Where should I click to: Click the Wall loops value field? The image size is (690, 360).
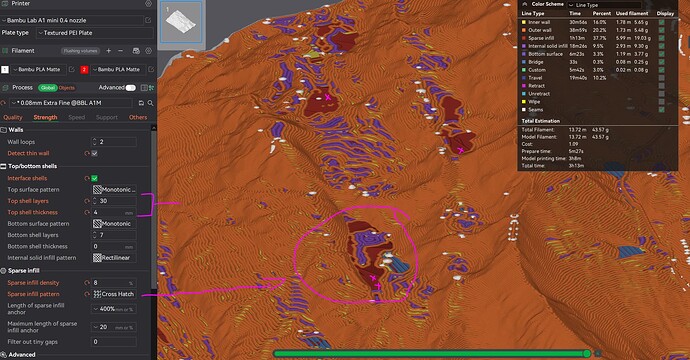coord(114,142)
